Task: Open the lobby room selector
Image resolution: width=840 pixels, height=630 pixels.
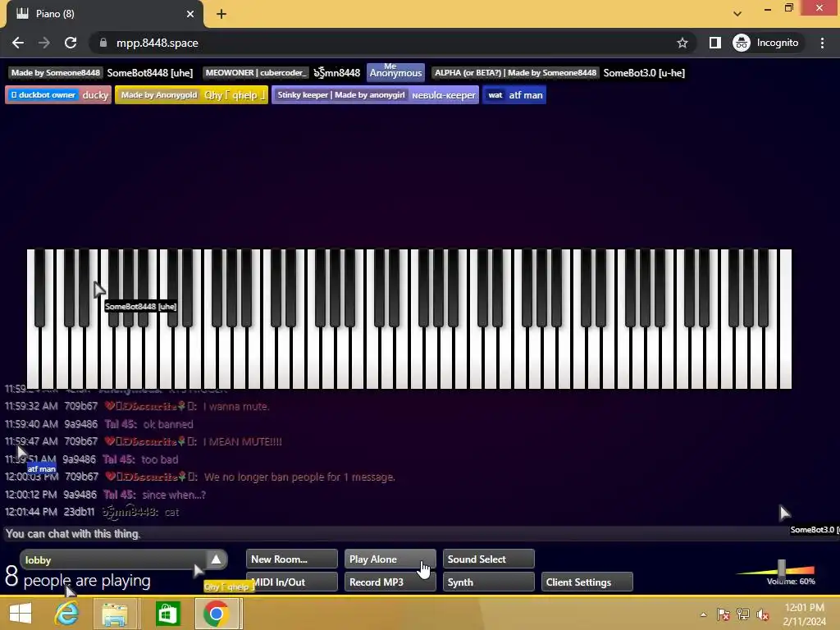Action: click(x=112, y=559)
